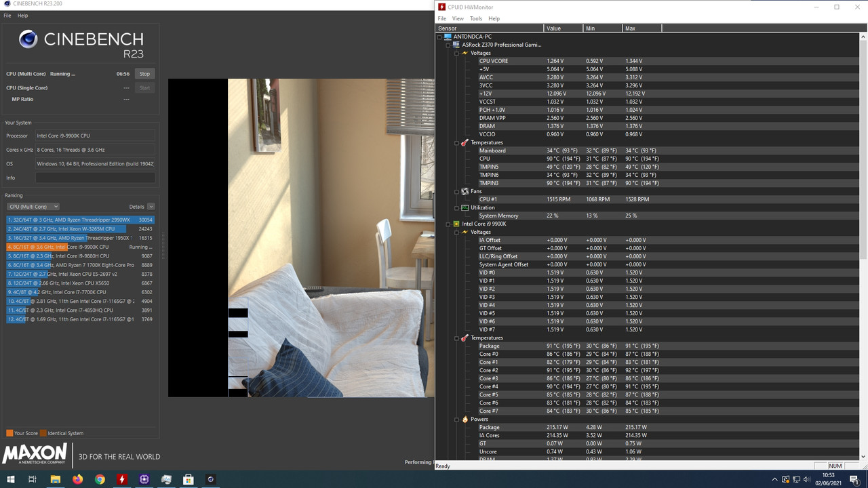The height and width of the screenshot is (488, 868).
Task: Open the CPU (Multi Core) ranking dropdown
Action: click(x=33, y=207)
